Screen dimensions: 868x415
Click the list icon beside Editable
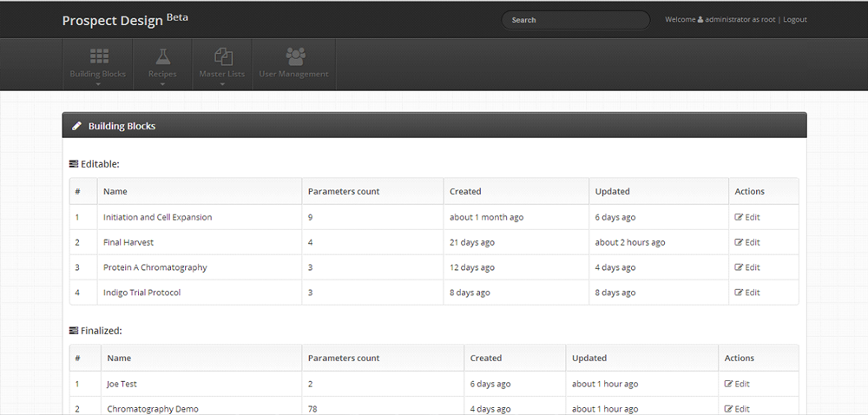[74, 164]
